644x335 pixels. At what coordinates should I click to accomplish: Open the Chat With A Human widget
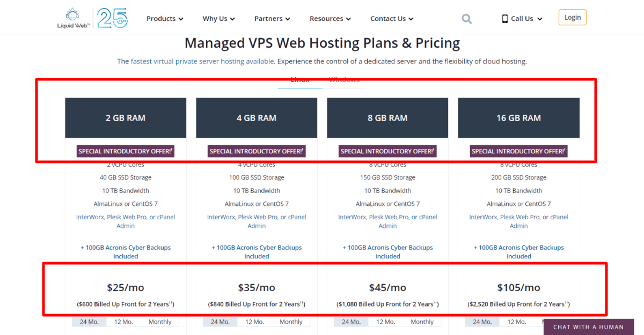point(588,327)
